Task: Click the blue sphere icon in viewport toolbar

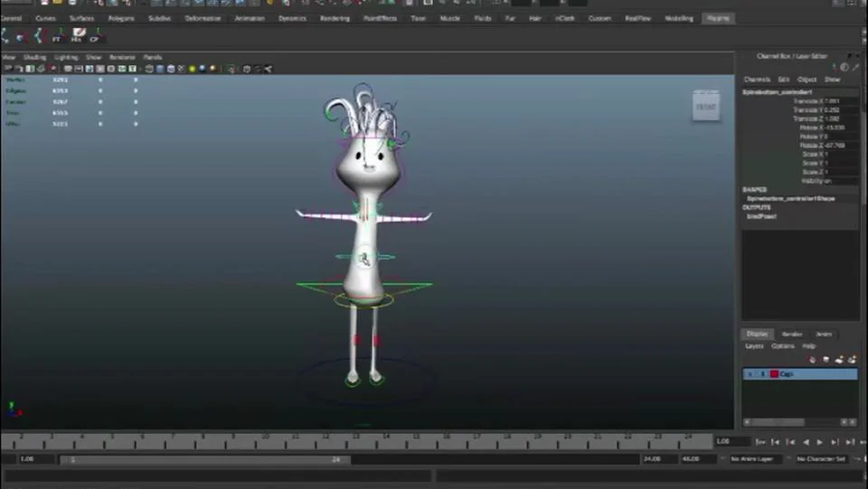Action: click(x=203, y=69)
